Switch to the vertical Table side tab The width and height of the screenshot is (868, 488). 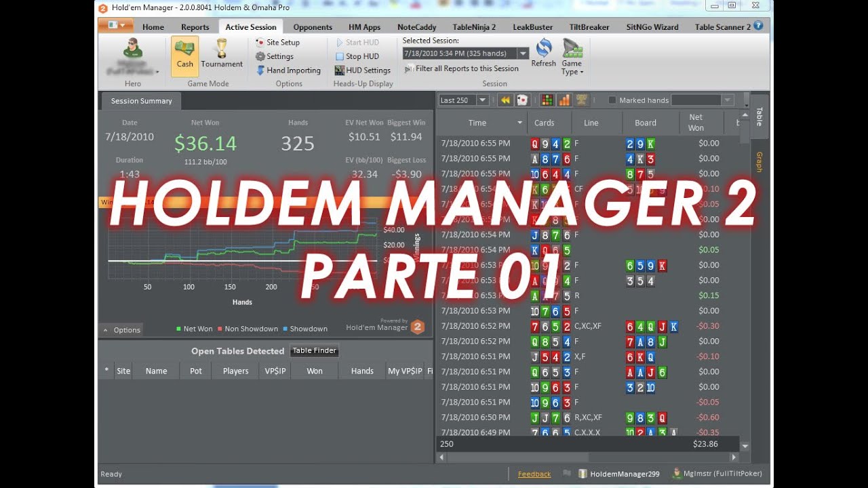(759, 117)
